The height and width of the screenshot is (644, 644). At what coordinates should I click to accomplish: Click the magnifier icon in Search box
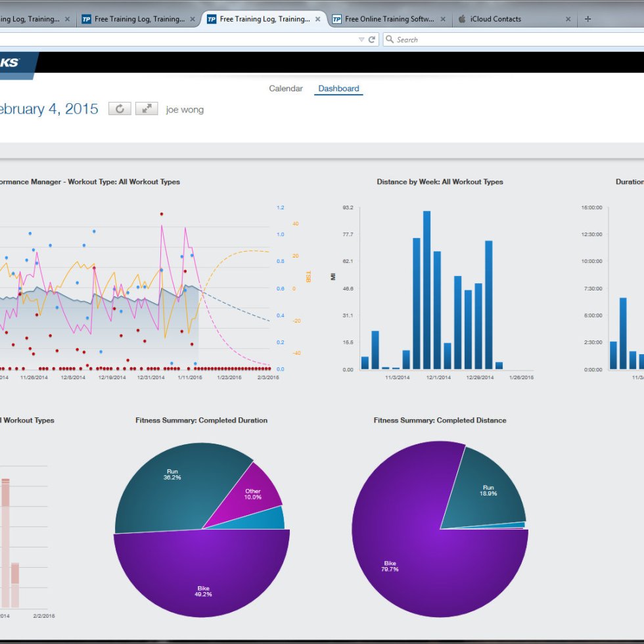coord(389,39)
